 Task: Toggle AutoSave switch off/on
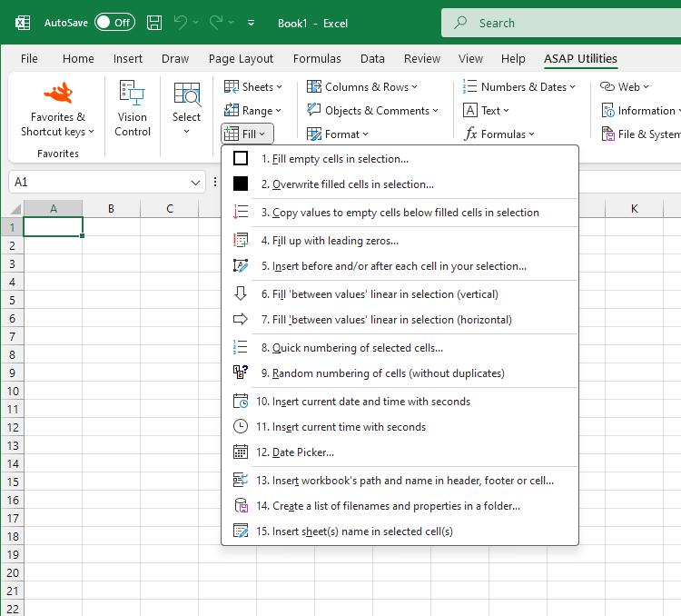point(115,23)
